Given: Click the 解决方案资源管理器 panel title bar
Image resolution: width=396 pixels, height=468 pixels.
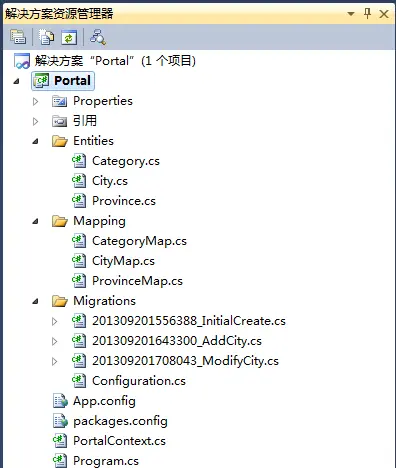Looking at the screenshot, I should pyautogui.click(x=198, y=14).
